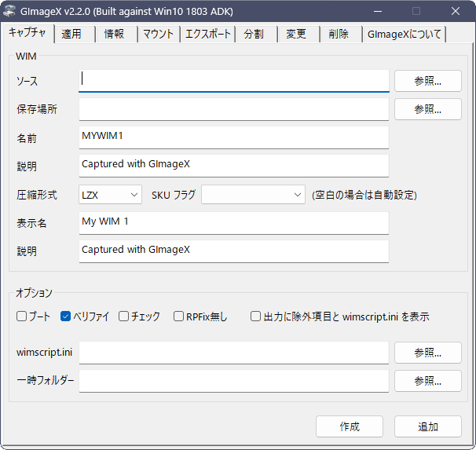Click in the ソース path field

[x=234, y=81]
